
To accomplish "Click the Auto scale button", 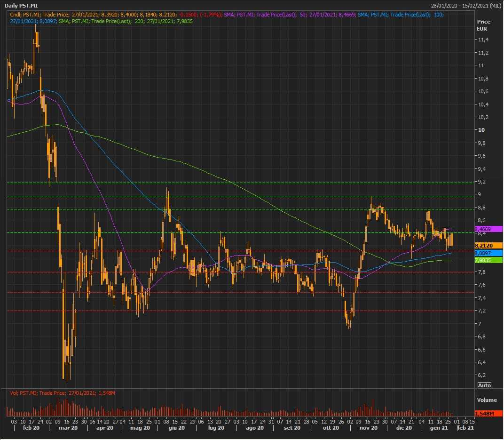I will click(484, 385).
